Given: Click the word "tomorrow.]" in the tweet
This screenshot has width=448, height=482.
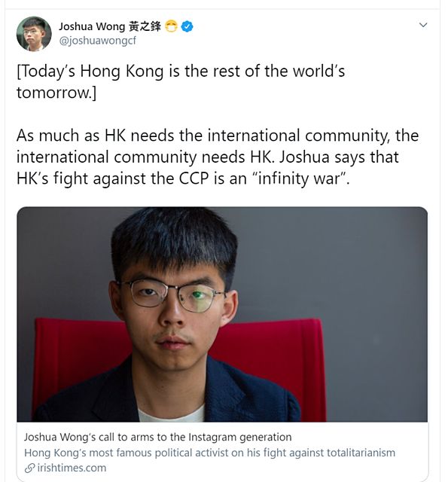Looking at the screenshot, I should click(56, 93).
